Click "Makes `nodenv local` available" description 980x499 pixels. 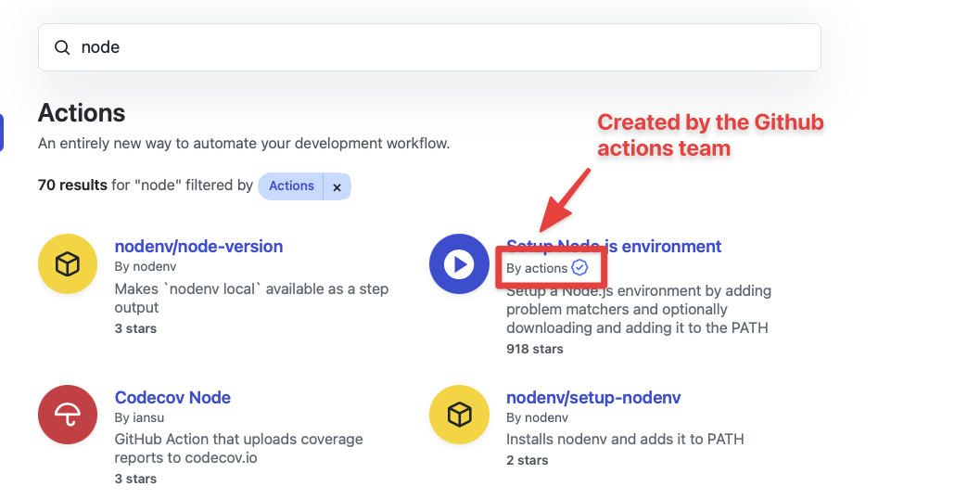(251, 299)
